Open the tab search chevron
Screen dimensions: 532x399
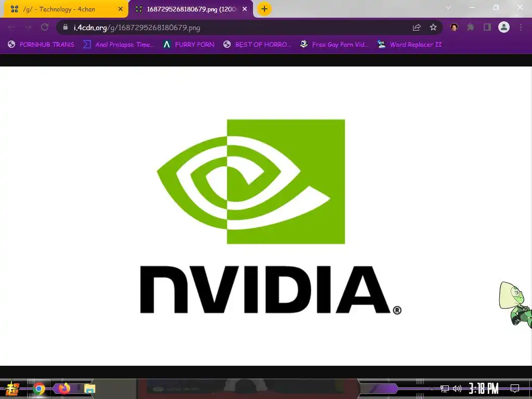[448, 7]
